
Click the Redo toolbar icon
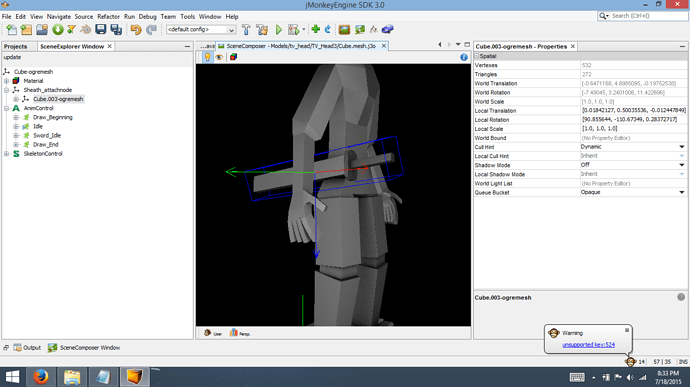(151, 29)
